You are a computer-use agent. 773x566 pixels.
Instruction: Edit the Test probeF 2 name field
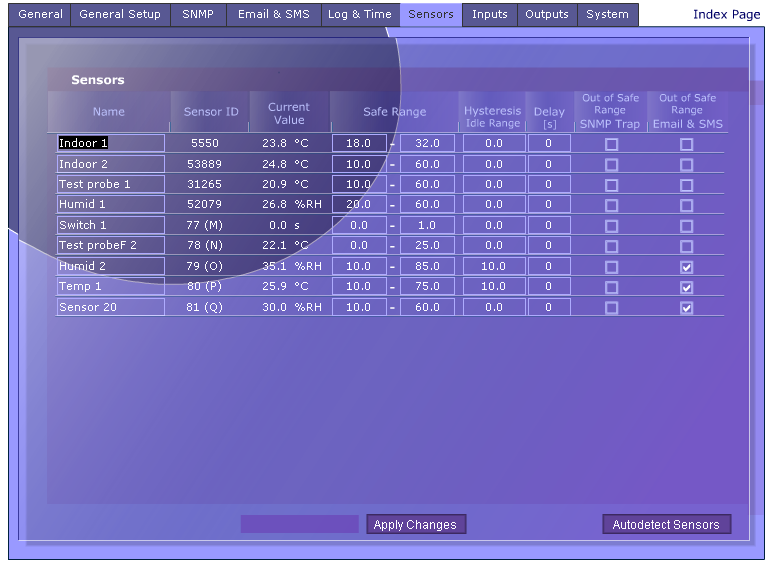pos(110,245)
